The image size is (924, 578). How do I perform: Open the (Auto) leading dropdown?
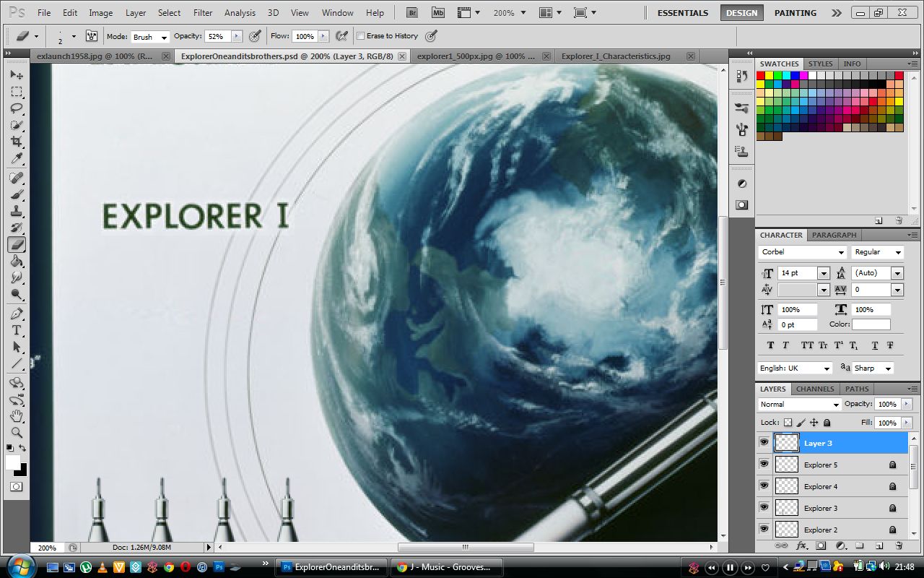897,273
